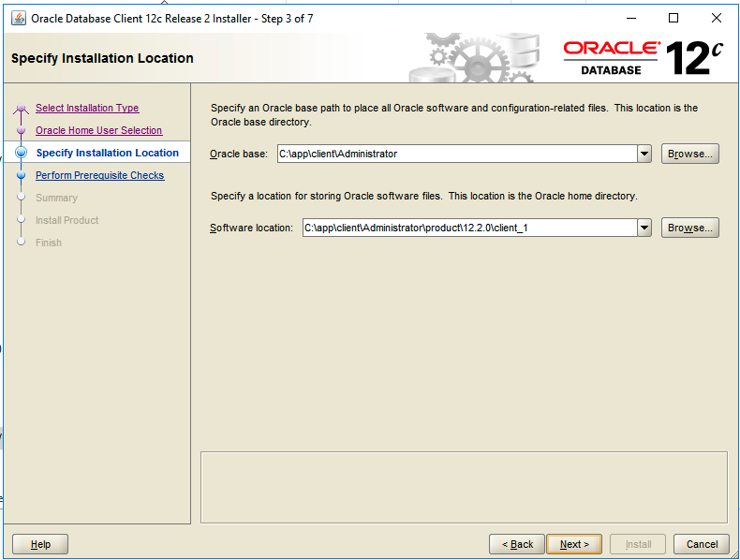This screenshot has width=740, height=560.
Task: Browse for the Software location directory
Action: 690,228
